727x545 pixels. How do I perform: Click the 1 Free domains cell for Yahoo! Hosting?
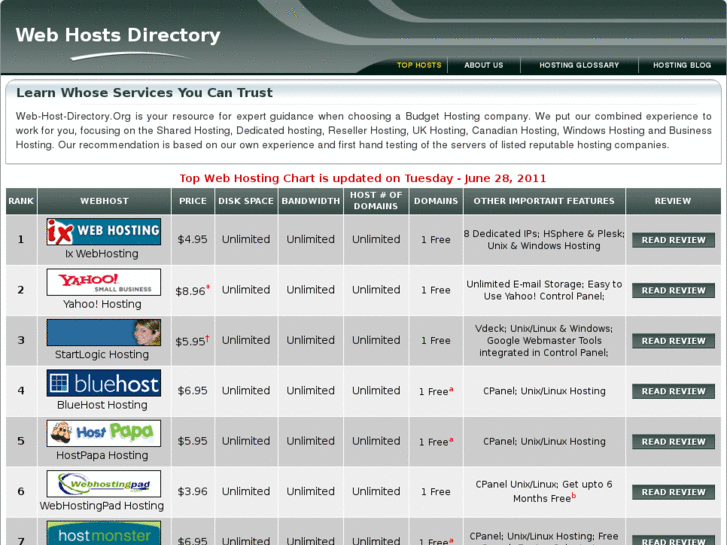pyautogui.click(x=436, y=290)
